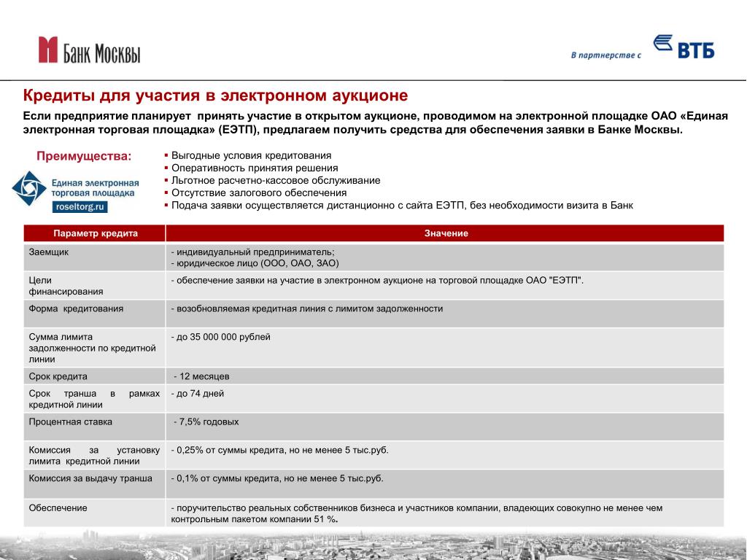Select bullet 'Отсутствие залогового обеспечения'
The image size is (747, 560).
tap(259, 192)
